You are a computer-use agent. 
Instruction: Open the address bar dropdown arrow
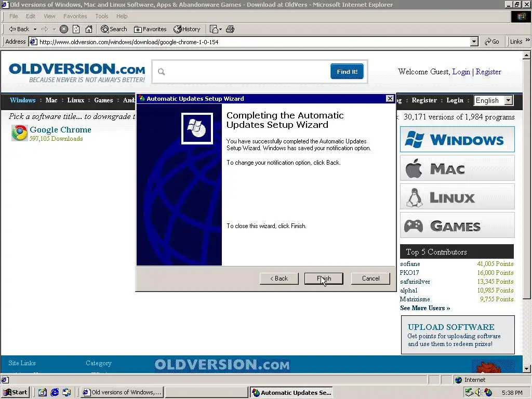pos(474,42)
